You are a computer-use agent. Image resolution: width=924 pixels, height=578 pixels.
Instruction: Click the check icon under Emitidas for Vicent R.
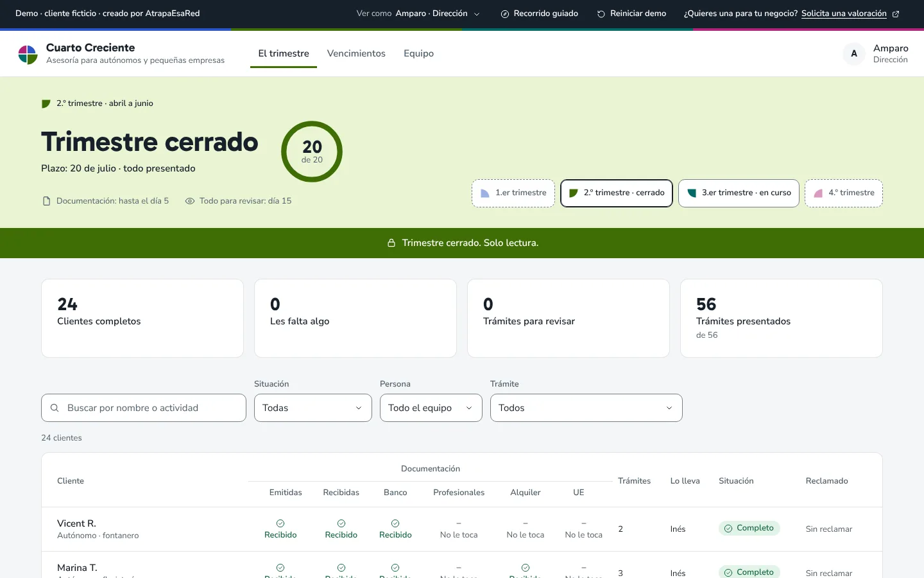280,523
